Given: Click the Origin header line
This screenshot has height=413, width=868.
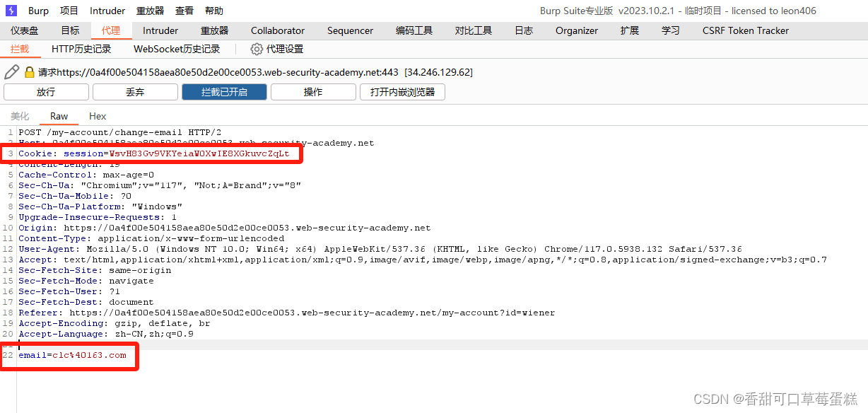Looking at the screenshot, I should 225,228.
